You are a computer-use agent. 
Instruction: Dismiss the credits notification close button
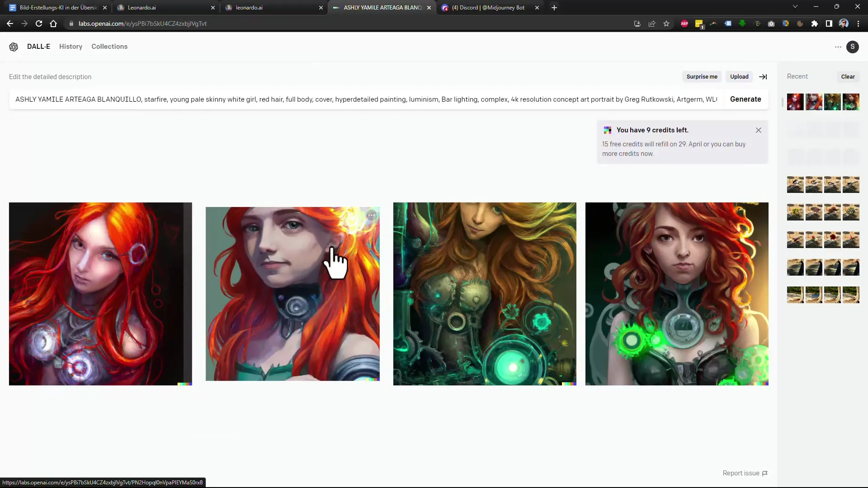point(758,130)
